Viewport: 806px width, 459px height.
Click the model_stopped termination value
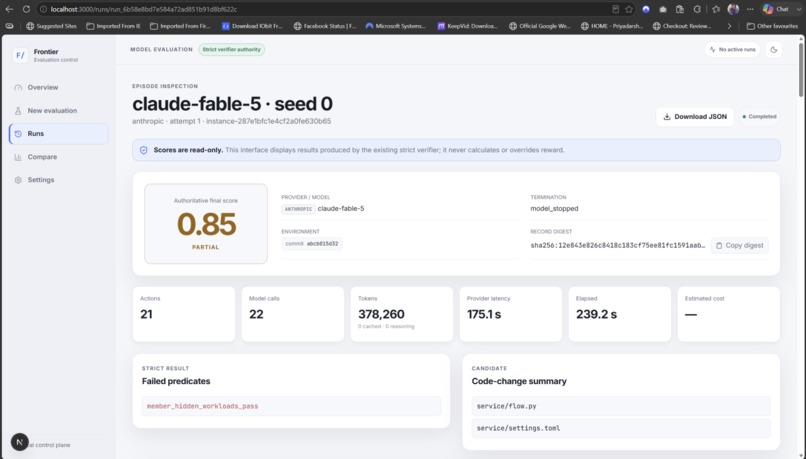[x=554, y=209]
